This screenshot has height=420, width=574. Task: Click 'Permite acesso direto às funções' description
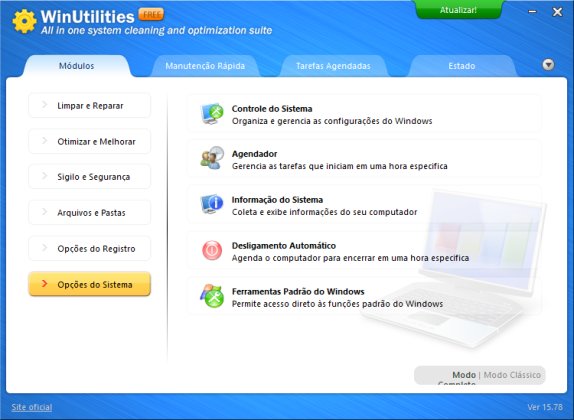point(338,304)
